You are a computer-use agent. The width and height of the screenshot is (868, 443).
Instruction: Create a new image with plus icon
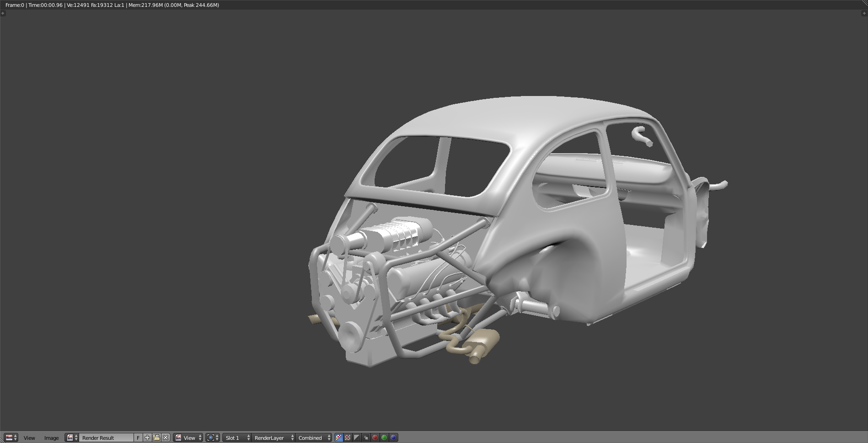tap(147, 438)
